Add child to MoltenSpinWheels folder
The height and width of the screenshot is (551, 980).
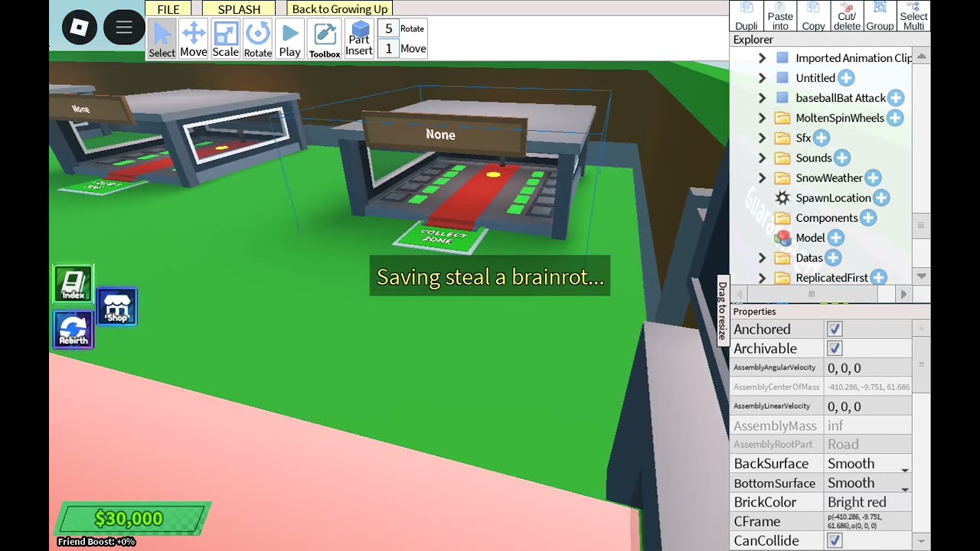[x=895, y=118]
